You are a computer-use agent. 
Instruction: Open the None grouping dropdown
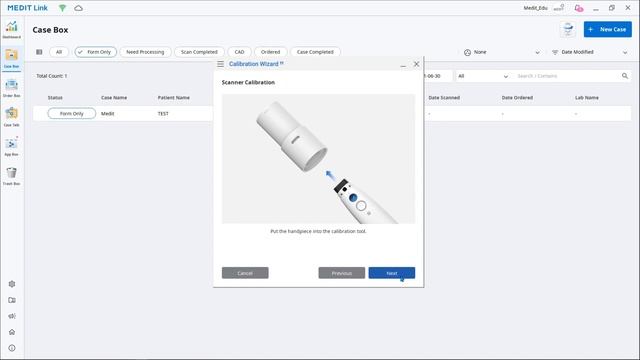(502, 52)
